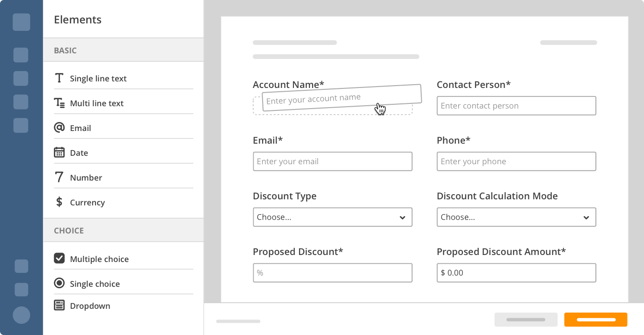Click the Multi line text icon
Viewport: 644px width, 335px height.
click(x=59, y=103)
